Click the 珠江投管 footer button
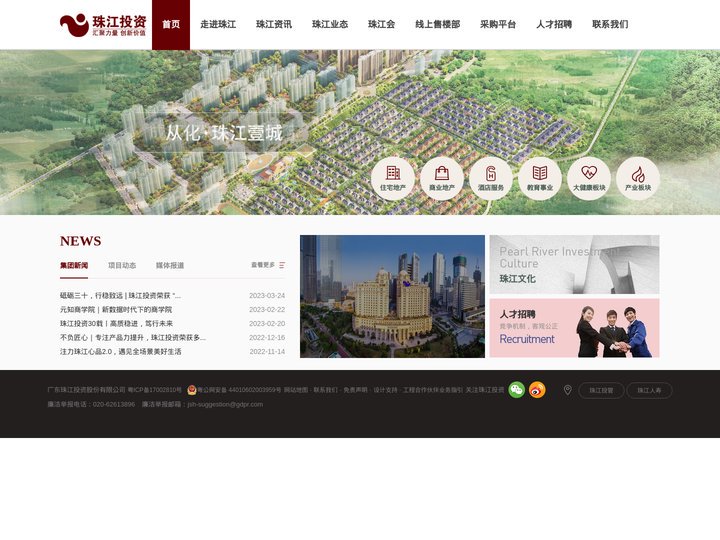Screen dimensions: 720x540 [601, 390]
